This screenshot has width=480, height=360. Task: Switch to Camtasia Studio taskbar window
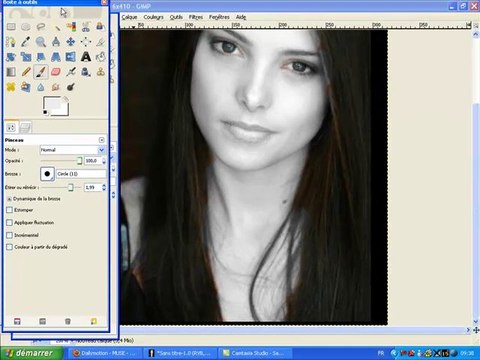pos(255,353)
